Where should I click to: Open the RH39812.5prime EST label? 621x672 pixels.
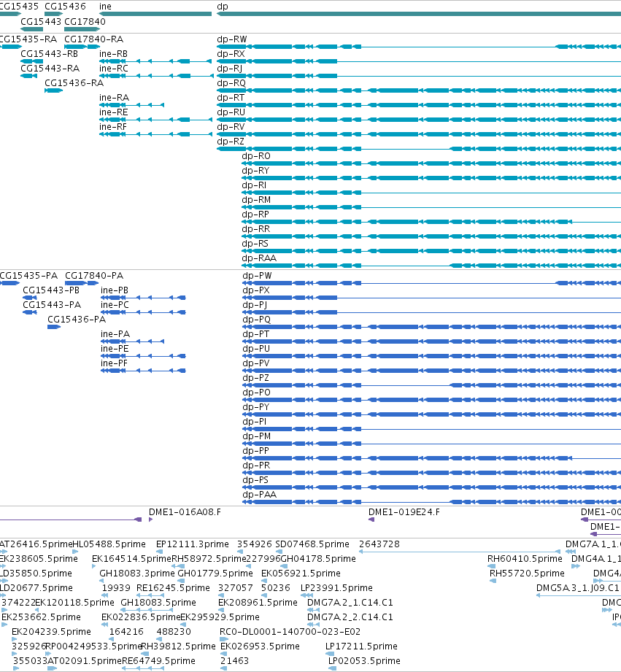point(178,646)
